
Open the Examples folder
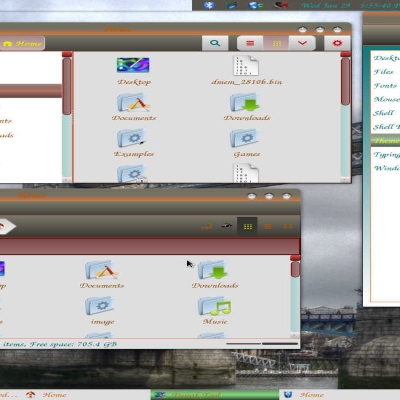coord(134,143)
